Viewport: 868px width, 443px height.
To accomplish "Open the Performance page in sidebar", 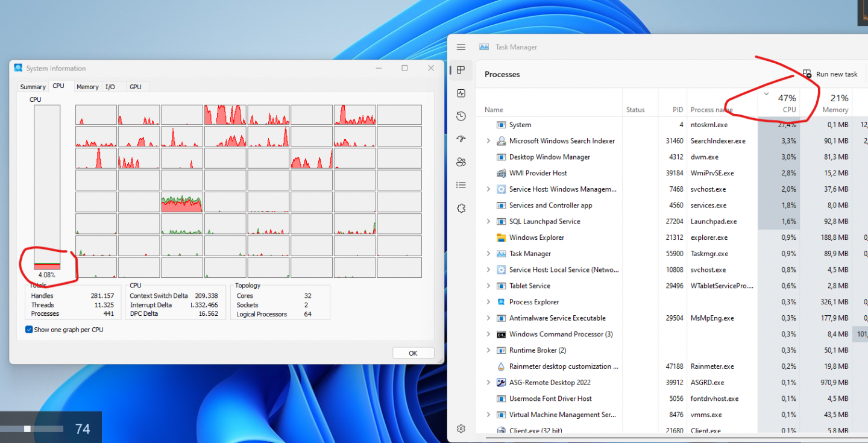I will pos(461,93).
